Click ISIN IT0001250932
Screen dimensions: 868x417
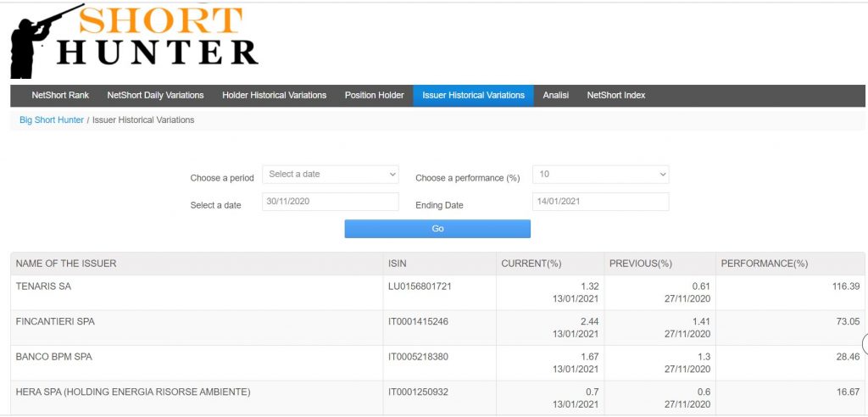click(418, 392)
